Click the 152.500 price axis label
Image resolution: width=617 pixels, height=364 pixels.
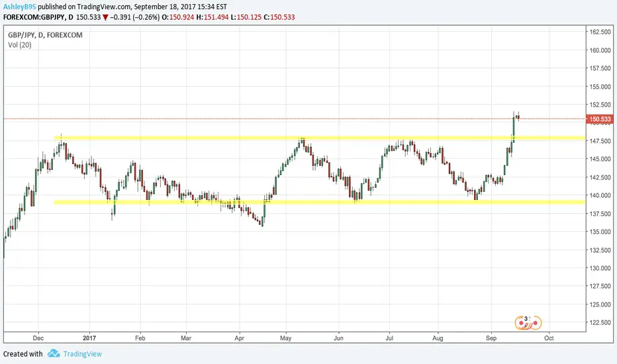pos(600,105)
